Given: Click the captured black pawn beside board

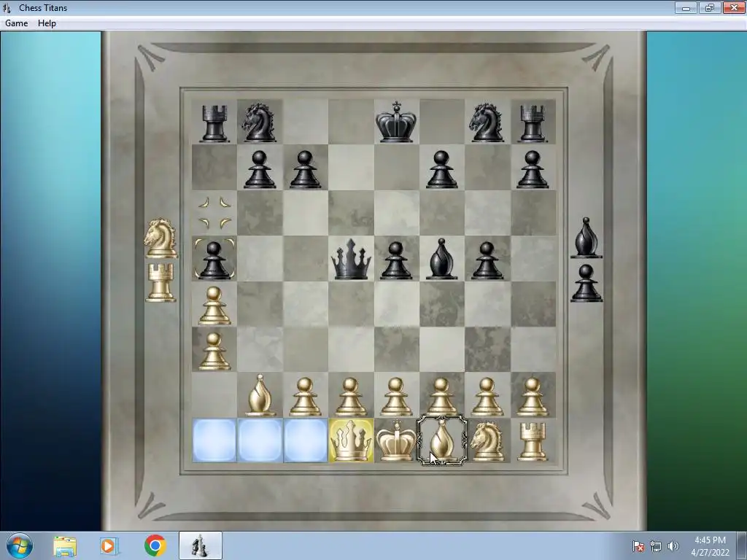Looking at the screenshot, I should click(x=587, y=283).
